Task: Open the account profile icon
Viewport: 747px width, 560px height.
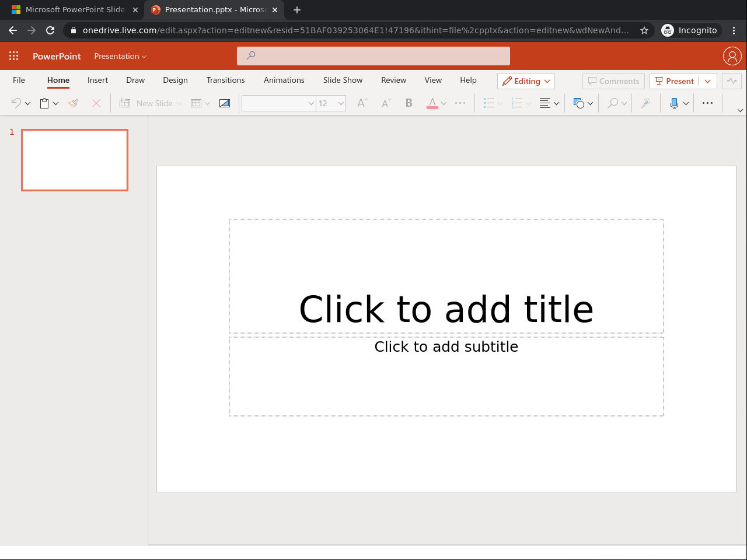Action: click(732, 56)
